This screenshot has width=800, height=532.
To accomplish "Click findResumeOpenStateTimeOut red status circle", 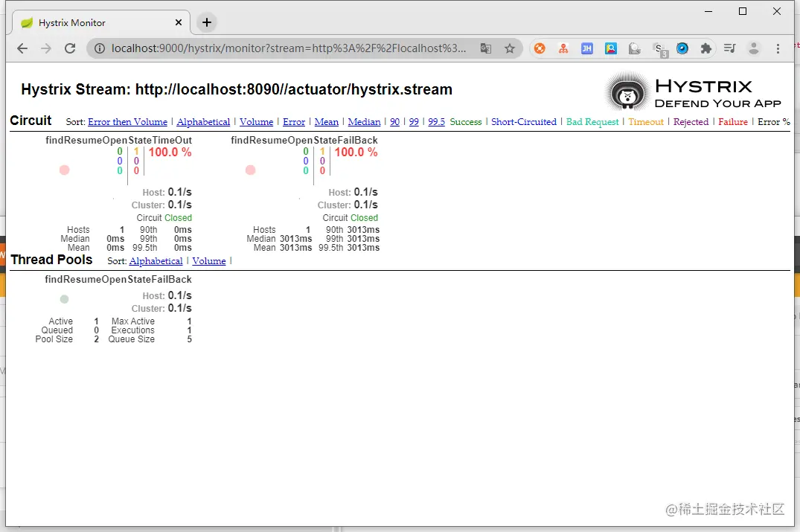I will 64,170.
